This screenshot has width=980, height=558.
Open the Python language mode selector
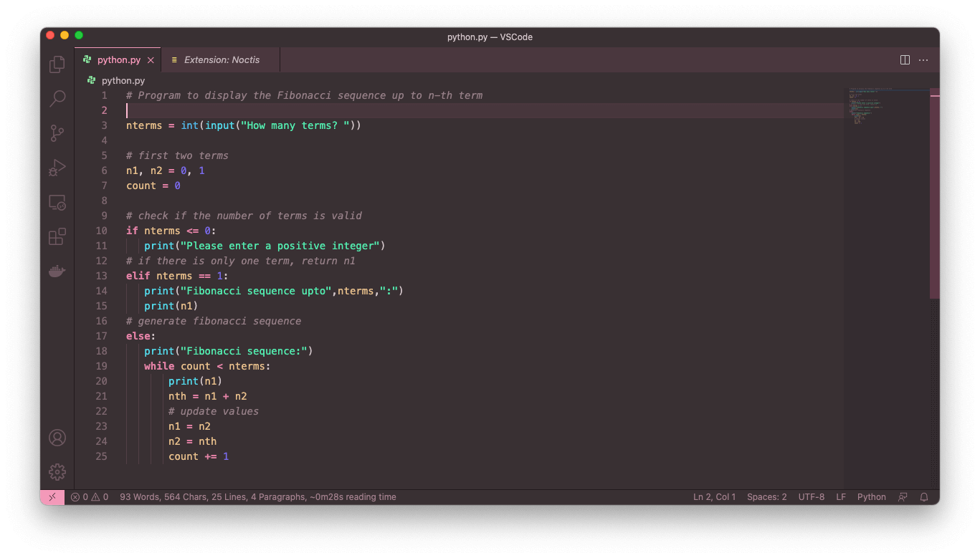(871, 497)
